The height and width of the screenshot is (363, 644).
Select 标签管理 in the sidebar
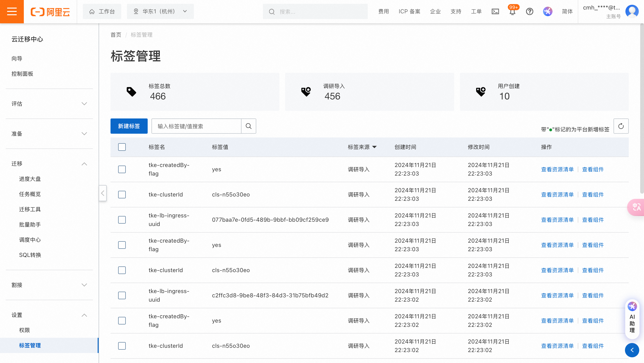49,346
